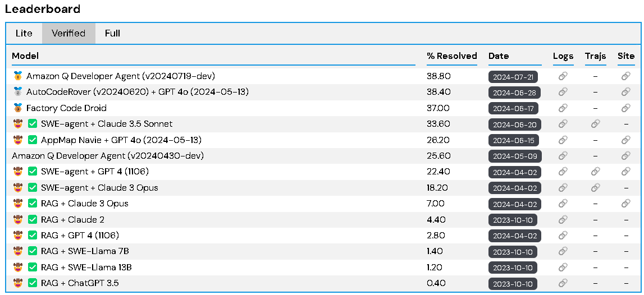
Task: Click green checkmark beside SWE-agent + Claude 3.5 Sonnet
Action: 33,123
